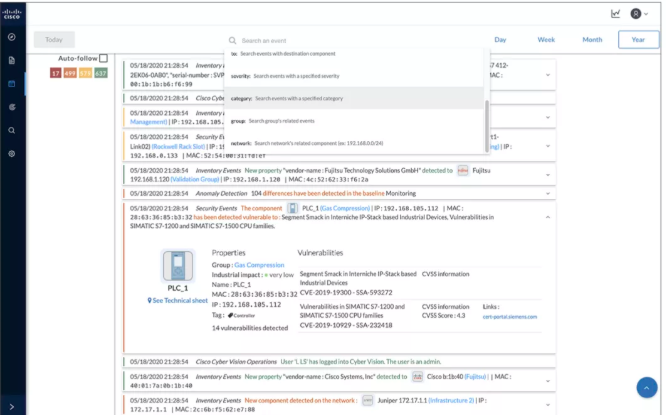Switch to the Week time range
The image size is (666, 419).
[x=546, y=39]
